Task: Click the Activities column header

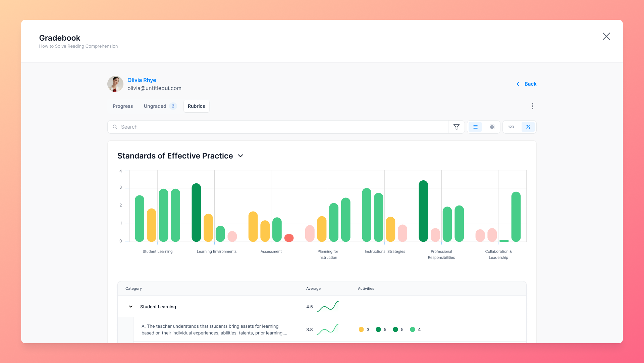Action: point(366,288)
